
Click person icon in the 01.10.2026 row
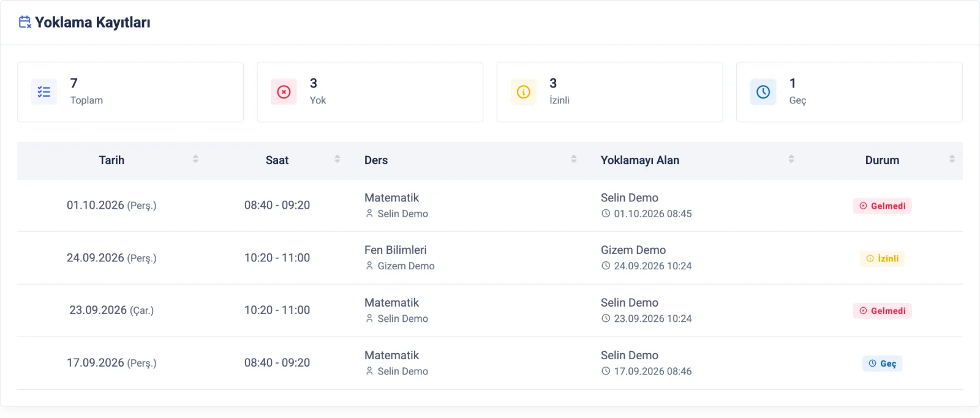click(x=369, y=214)
